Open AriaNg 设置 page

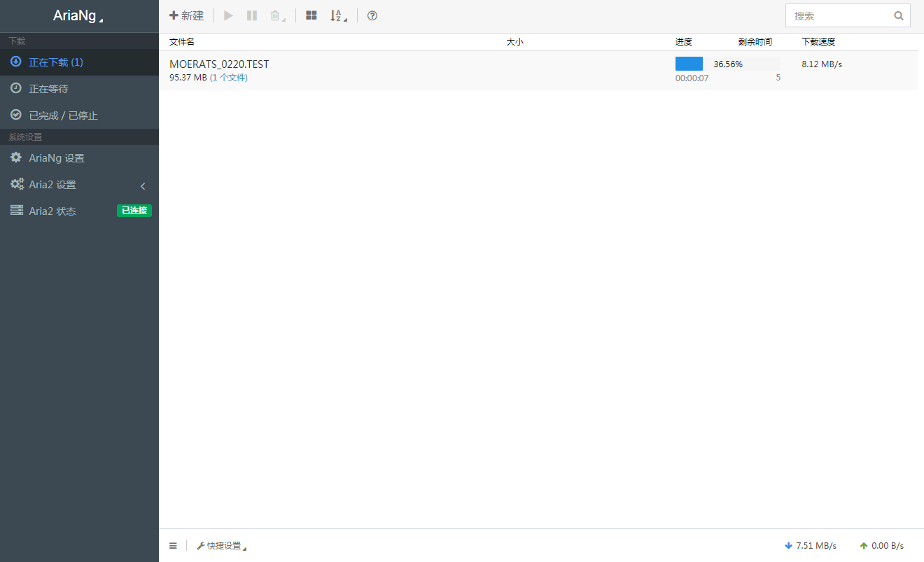pos(79,158)
